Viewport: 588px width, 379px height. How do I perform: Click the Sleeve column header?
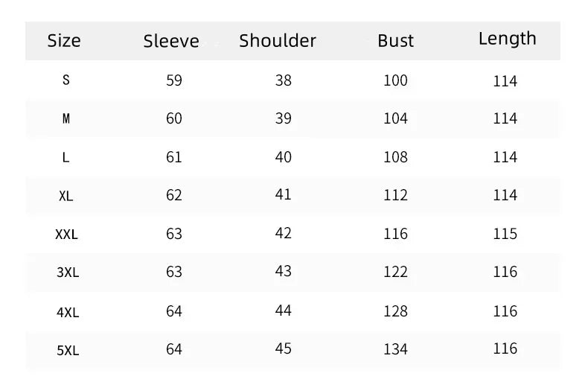[x=171, y=42]
